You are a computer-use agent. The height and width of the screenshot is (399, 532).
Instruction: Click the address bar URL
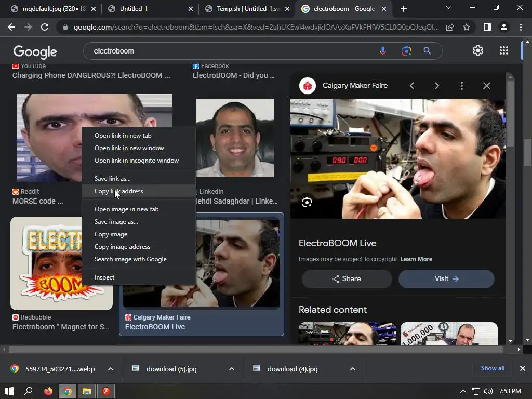coord(256,27)
